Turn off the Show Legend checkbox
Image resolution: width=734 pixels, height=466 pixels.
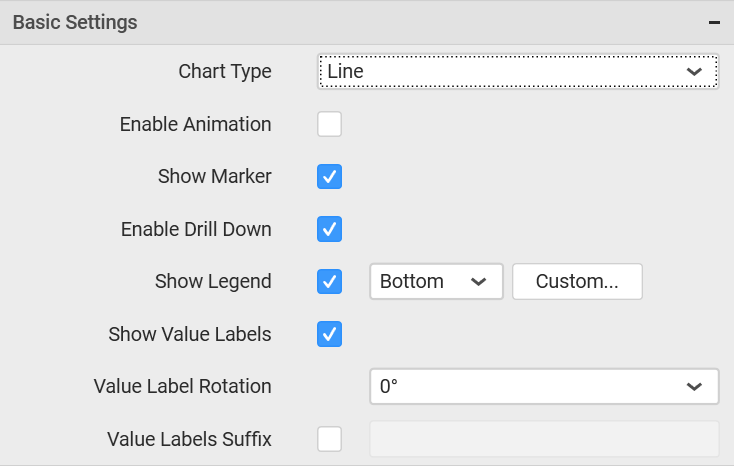(329, 281)
